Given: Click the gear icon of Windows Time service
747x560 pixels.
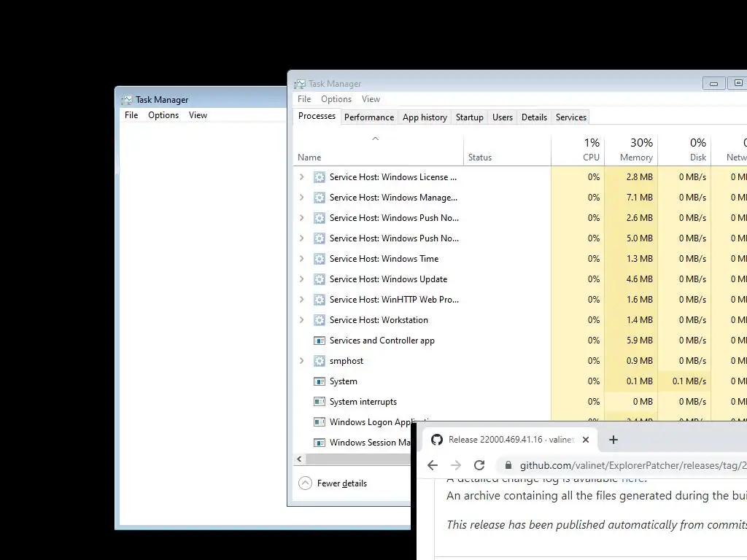Looking at the screenshot, I should (x=320, y=259).
